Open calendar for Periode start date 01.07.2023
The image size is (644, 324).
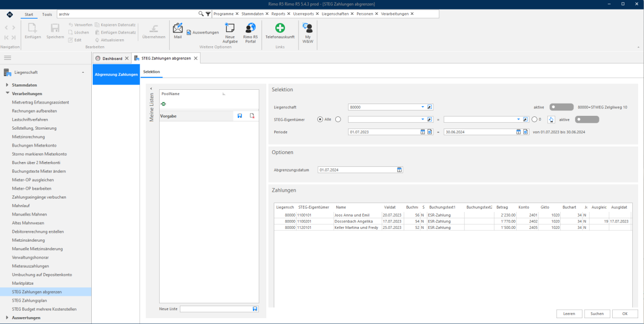click(423, 132)
